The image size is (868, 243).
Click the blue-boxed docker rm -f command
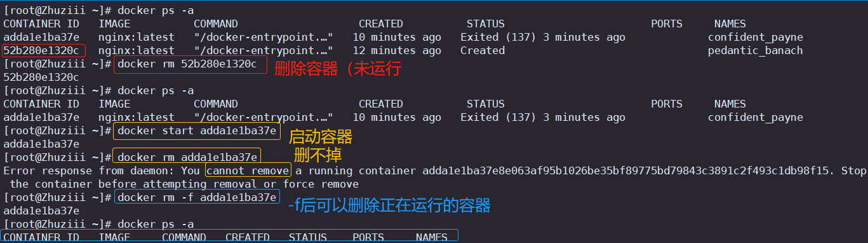(197, 198)
